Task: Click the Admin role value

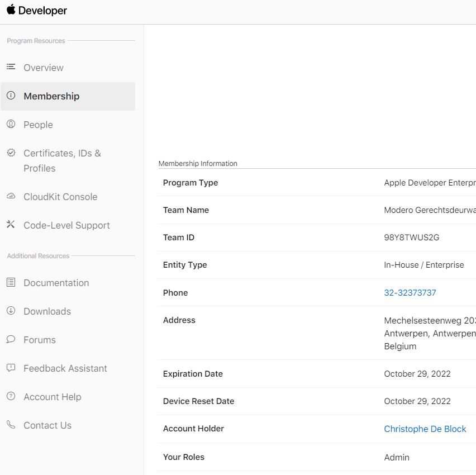Action: coord(397,457)
